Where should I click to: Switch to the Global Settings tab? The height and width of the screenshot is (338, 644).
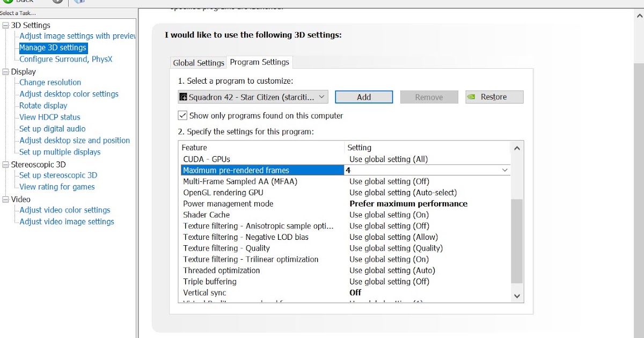pyautogui.click(x=198, y=63)
